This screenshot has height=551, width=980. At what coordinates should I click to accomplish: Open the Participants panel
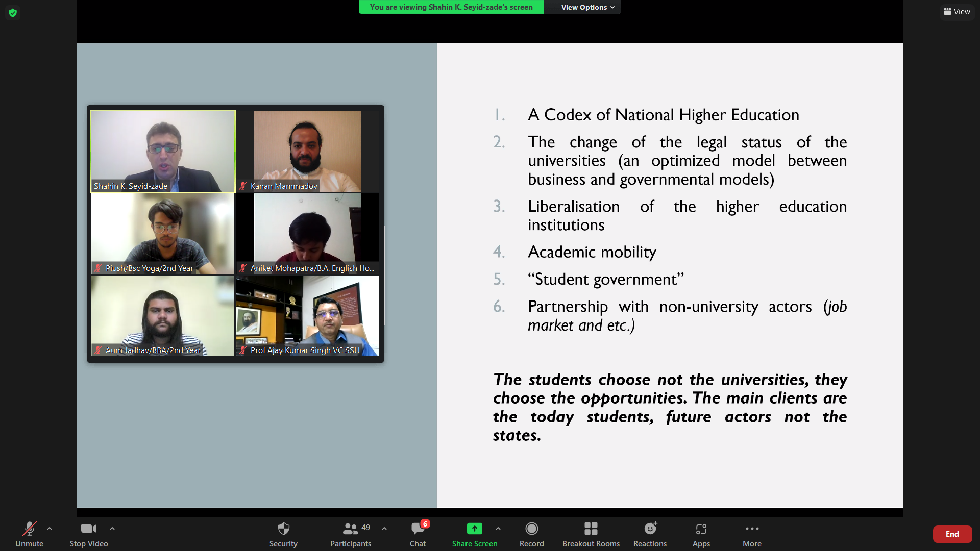tap(351, 529)
